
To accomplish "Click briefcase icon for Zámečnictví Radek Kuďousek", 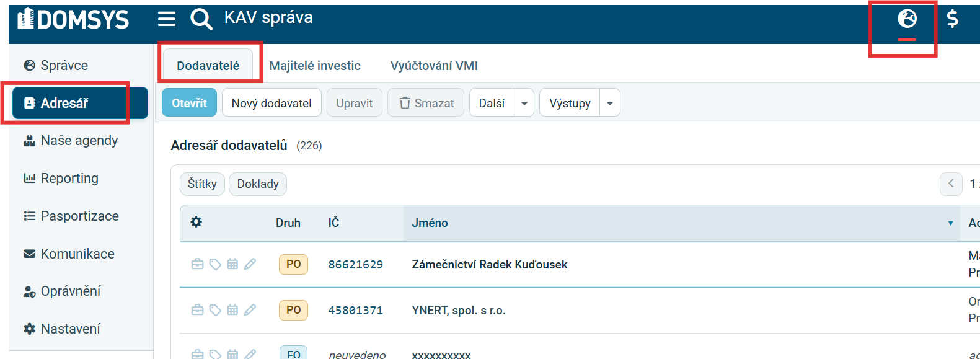I will (x=197, y=264).
